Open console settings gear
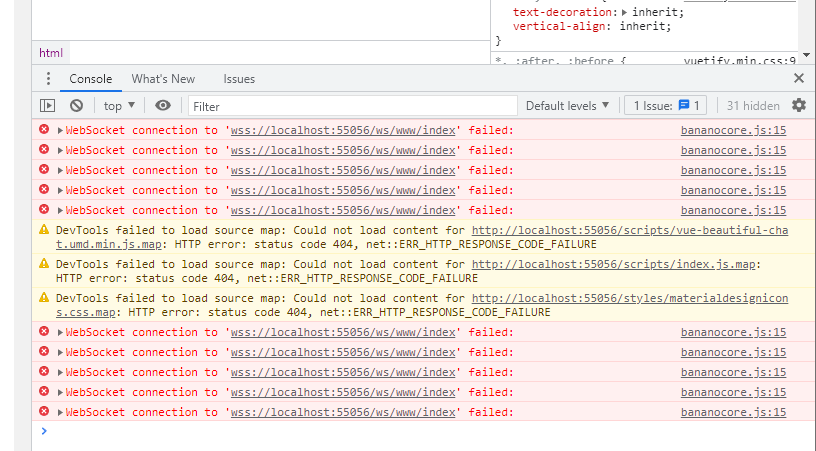This screenshot has width=816, height=451. pos(799,106)
